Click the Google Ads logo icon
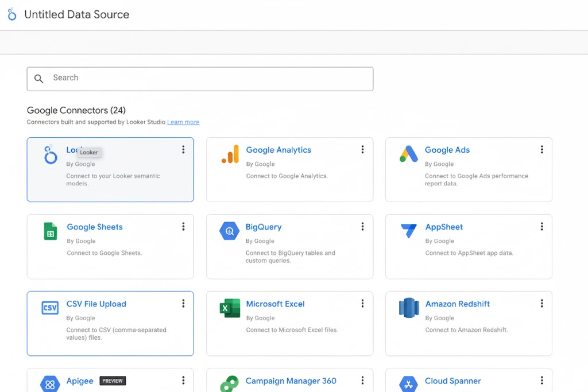Screen dimensions: 588x392 coord(409,154)
